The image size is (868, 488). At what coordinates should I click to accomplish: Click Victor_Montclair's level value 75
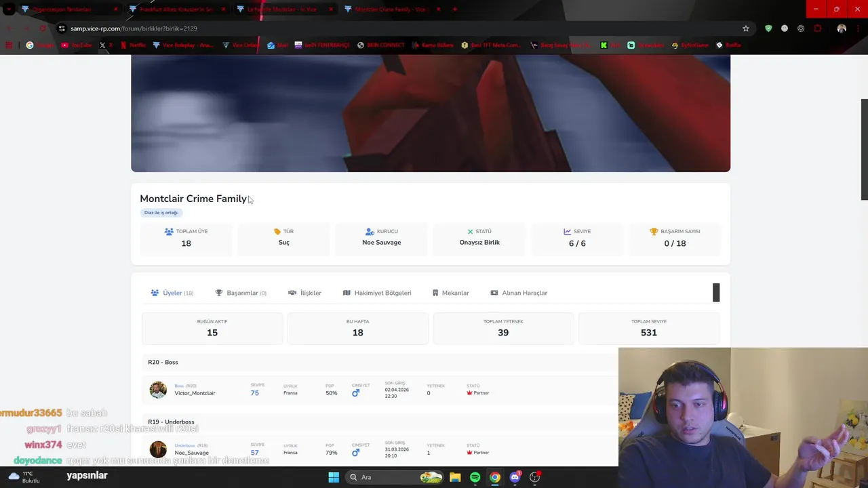coord(254,393)
